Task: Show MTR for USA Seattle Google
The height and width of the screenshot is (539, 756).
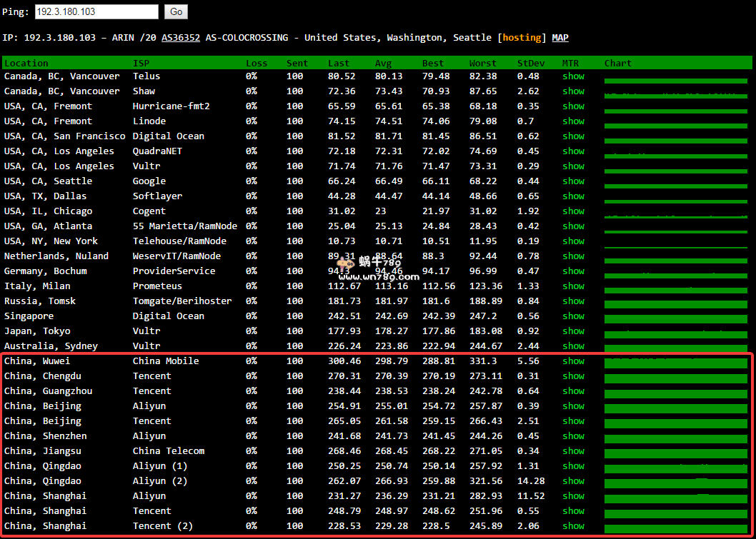Action: coord(574,181)
